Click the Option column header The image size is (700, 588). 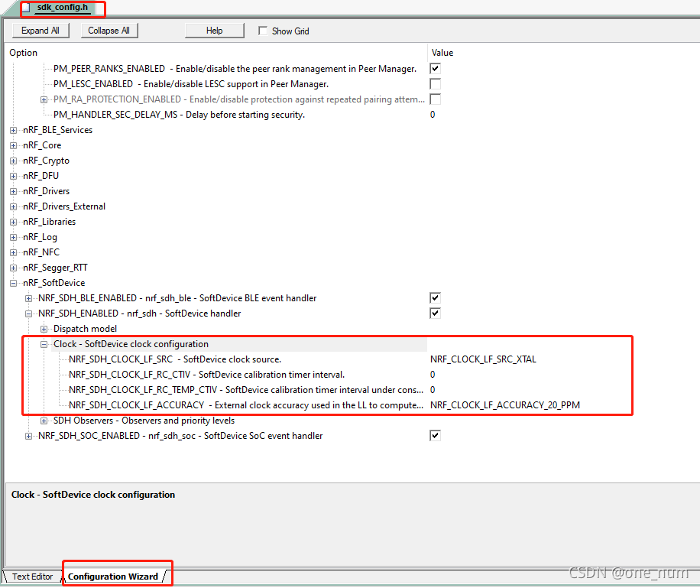23,52
